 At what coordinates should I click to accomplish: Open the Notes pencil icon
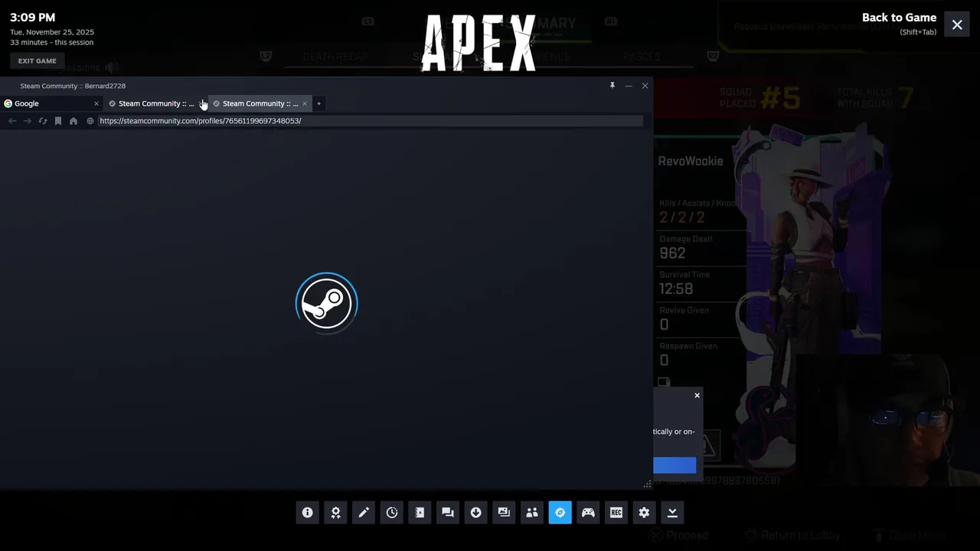(364, 513)
